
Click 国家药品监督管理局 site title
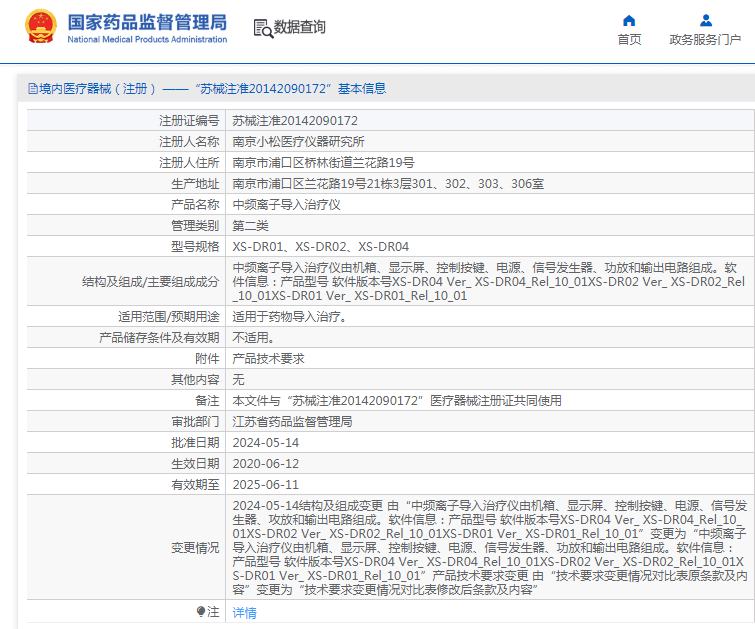(147, 22)
